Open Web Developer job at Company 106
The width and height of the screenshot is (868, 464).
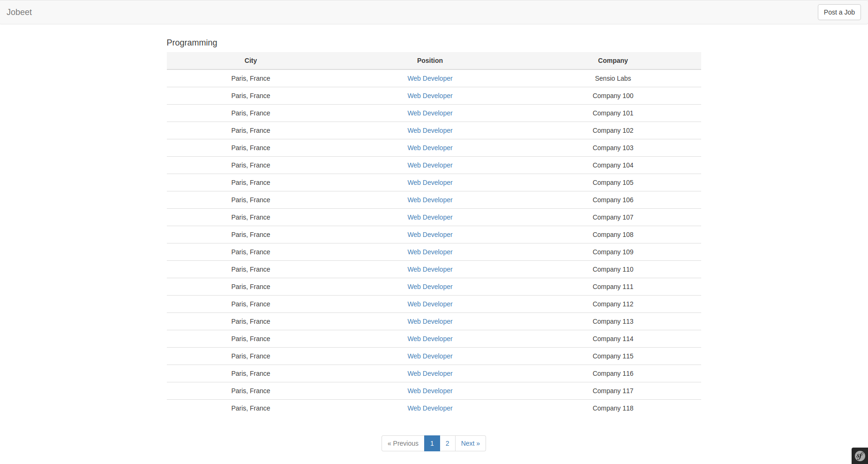[x=430, y=200]
